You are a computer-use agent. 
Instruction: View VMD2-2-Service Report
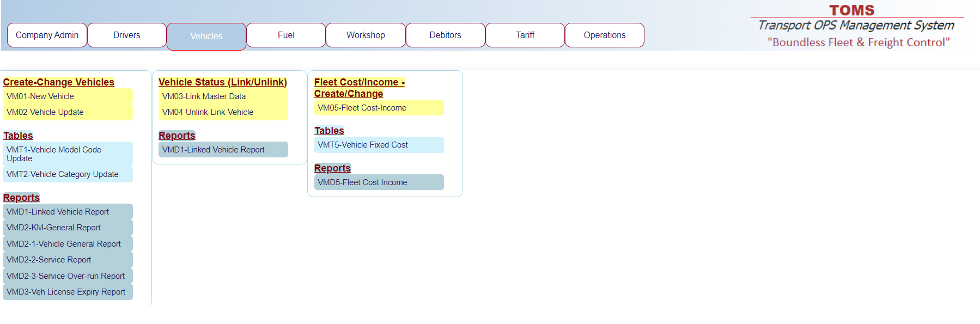tap(68, 260)
